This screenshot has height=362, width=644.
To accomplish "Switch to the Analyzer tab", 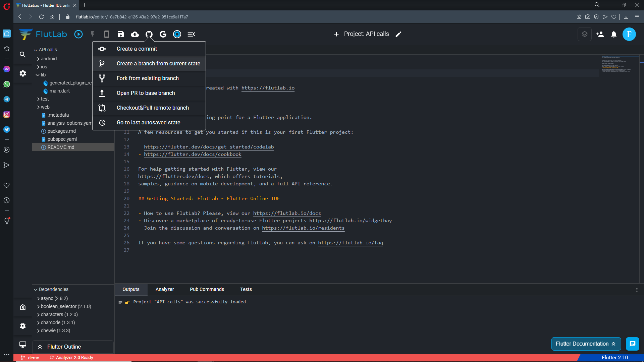I will (165, 289).
